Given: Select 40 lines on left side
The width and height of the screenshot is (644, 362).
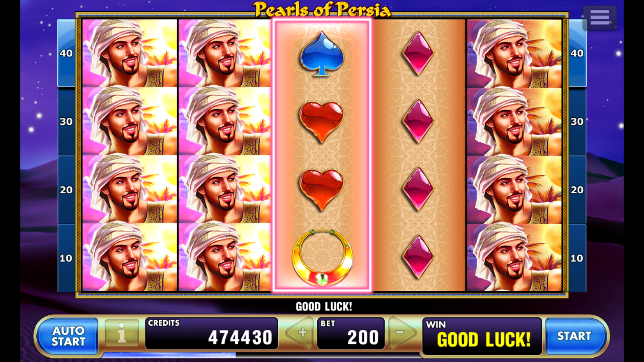Looking at the screenshot, I should pos(66,53).
